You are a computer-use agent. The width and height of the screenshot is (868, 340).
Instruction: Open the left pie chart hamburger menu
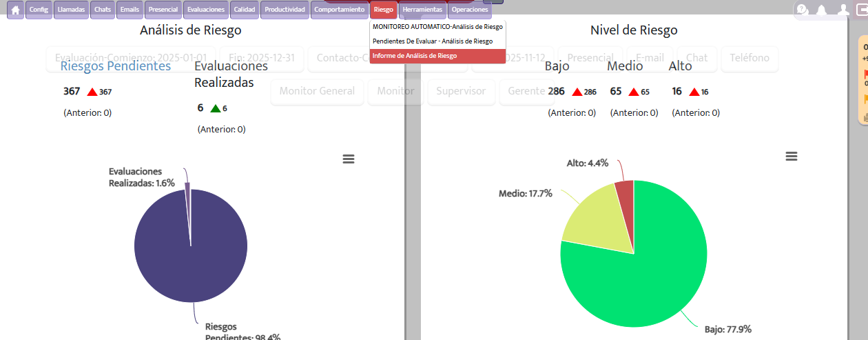pyautogui.click(x=349, y=159)
